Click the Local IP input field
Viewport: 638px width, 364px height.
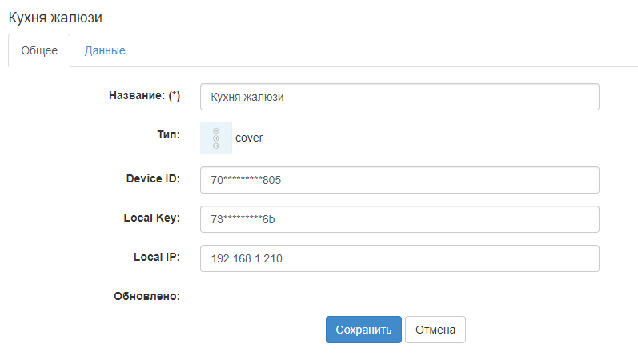(399, 258)
